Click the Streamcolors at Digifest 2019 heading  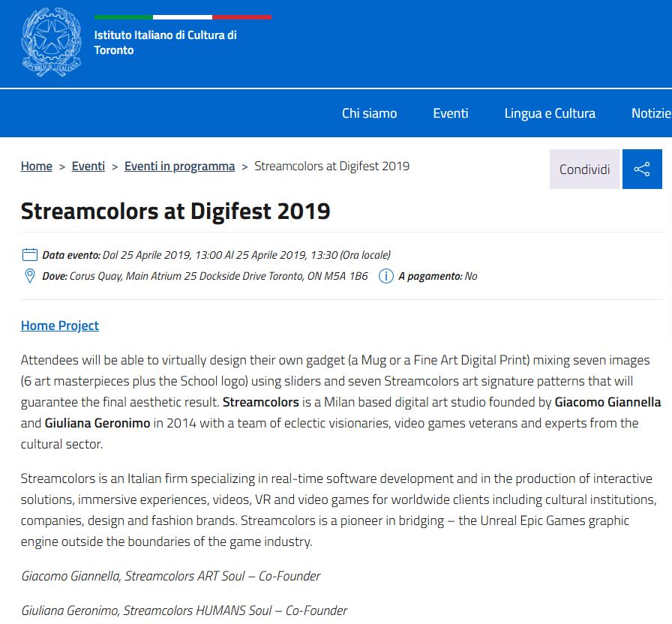click(175, 211)
